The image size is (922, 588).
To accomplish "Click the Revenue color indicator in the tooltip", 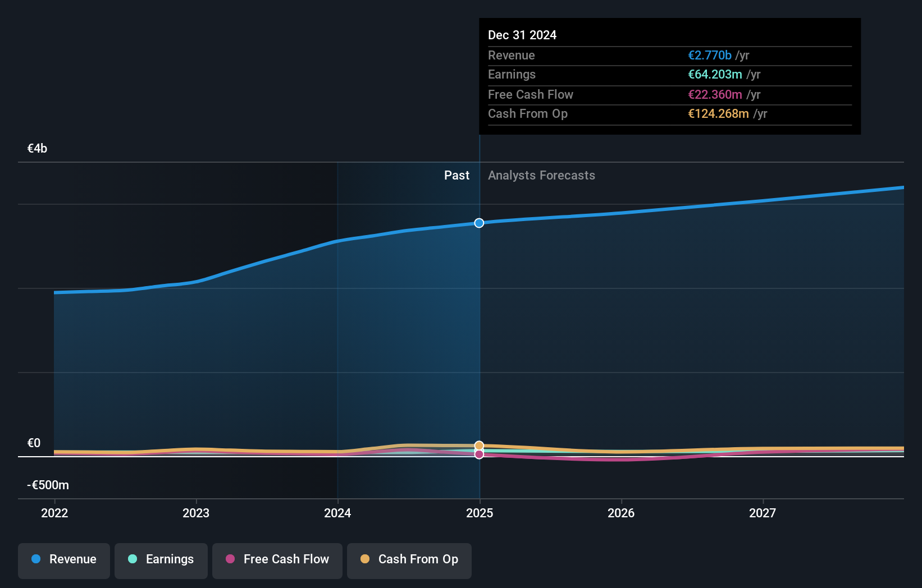I will (x=709, y=55).
